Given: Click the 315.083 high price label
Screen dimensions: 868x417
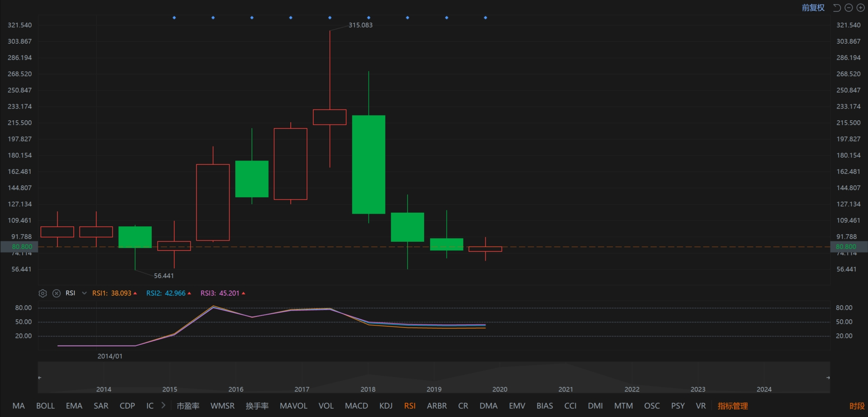Looking at the screenshot, I should [361, 25].
